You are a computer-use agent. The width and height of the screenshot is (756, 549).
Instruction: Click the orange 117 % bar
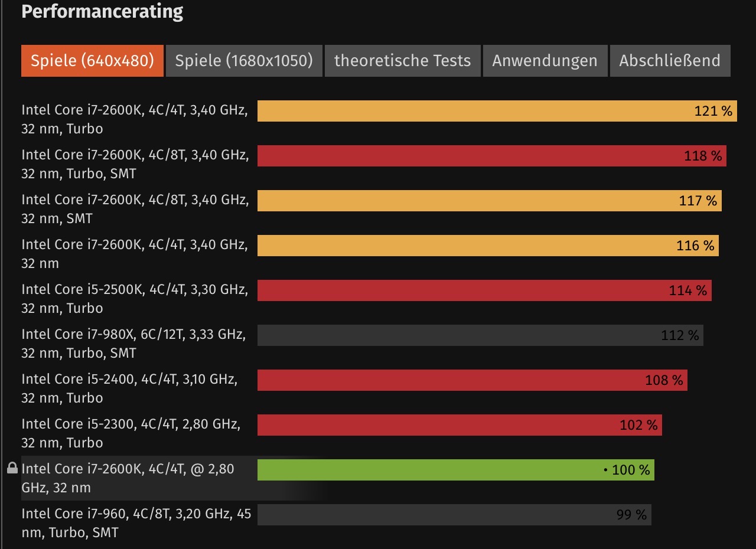tap(490, 201)
